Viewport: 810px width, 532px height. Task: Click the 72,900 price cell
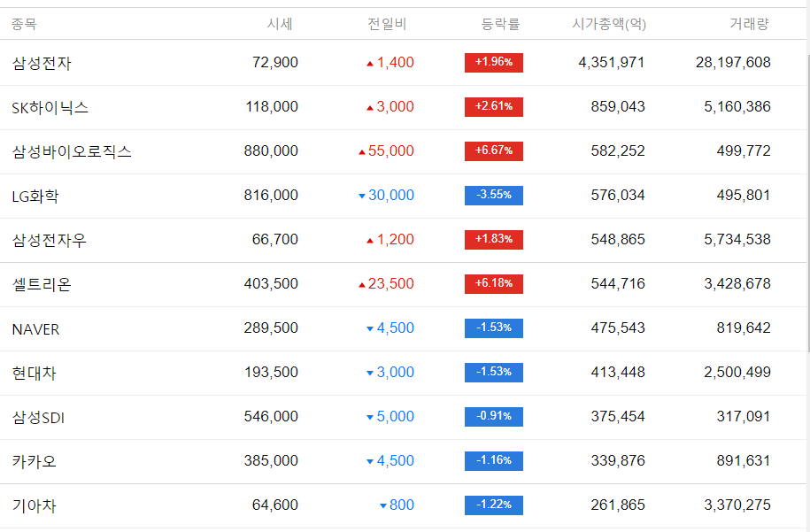(x=274, y=63)
